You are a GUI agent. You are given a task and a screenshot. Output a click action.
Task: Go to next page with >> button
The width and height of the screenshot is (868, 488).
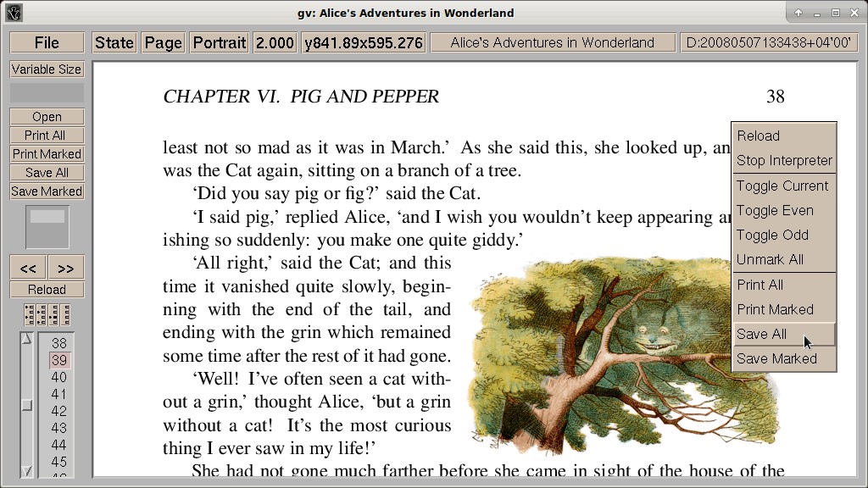66,269
